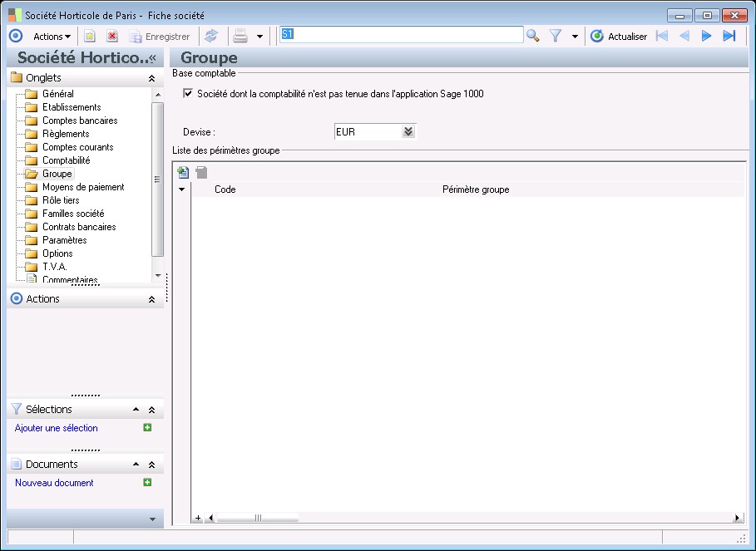This screenshot has width=756, height=551.
Task: Click the printer icon in toolbar
Action: point(240,37)
